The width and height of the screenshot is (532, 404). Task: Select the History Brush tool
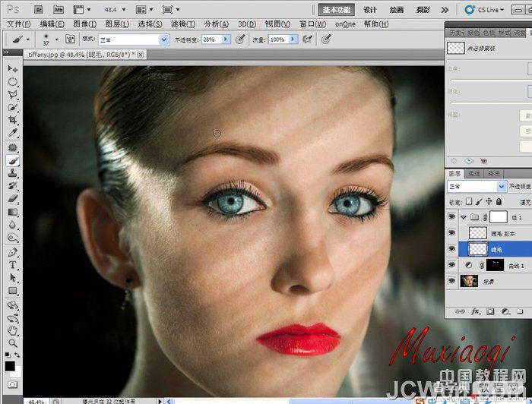(13, 186)
